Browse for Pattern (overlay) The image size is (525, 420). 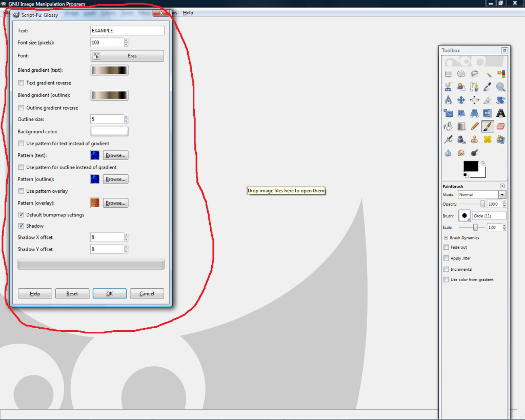coord(115,203)
